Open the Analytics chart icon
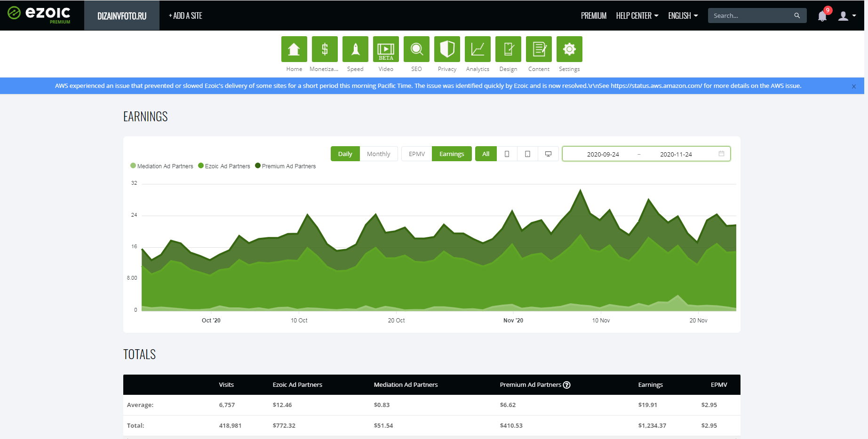 (478, 49)
